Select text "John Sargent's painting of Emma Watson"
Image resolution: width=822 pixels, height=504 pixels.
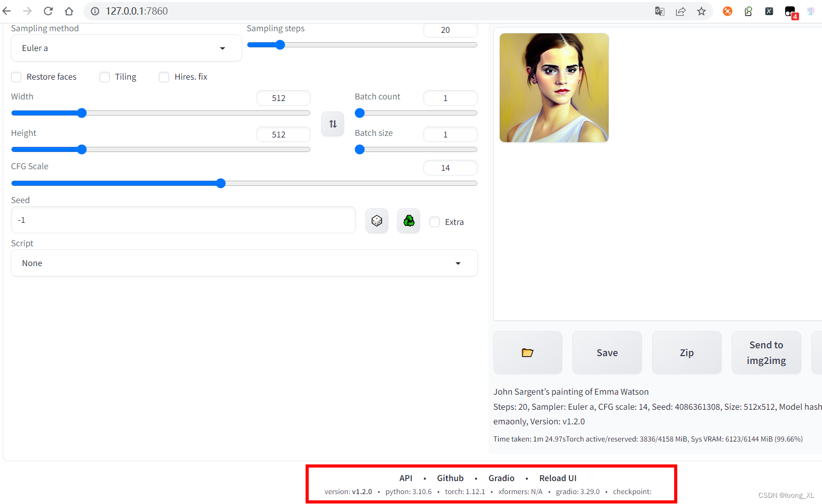click(x=571, y=392)
